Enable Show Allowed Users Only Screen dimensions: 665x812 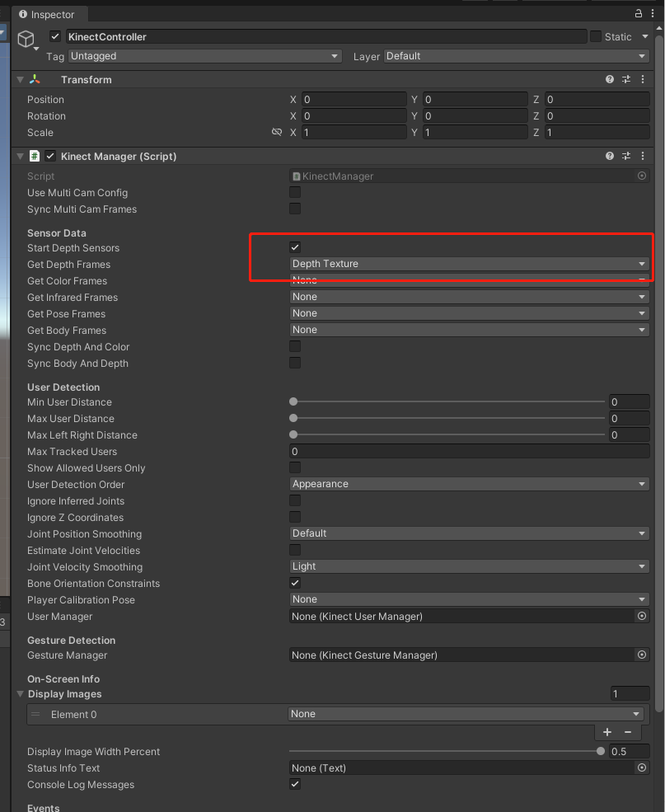(295, 467)
